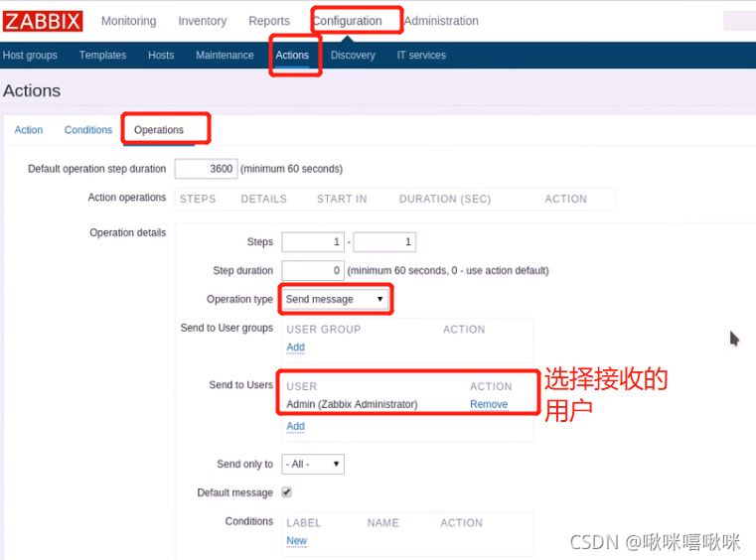Image resolution: width=756 pixels, height=560 pixels.
Task: Switch to the Action tab
Action: click(x=29, y=130)
